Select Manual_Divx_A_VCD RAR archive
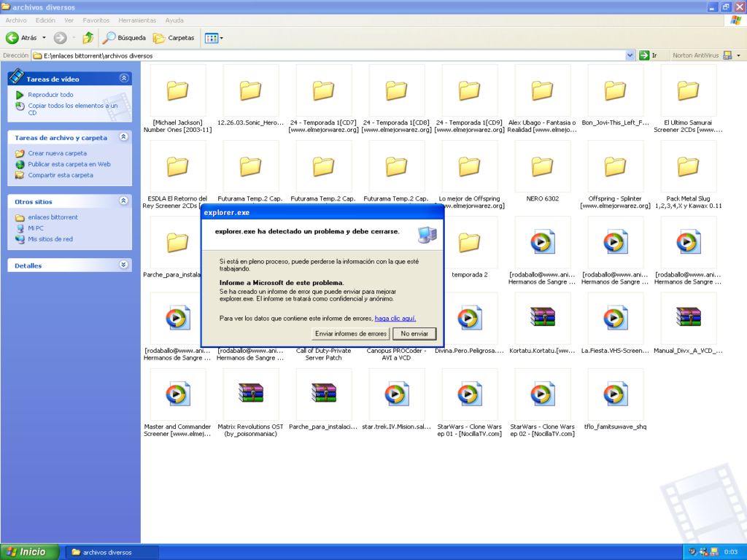747x560 pixels. point(688,324)
